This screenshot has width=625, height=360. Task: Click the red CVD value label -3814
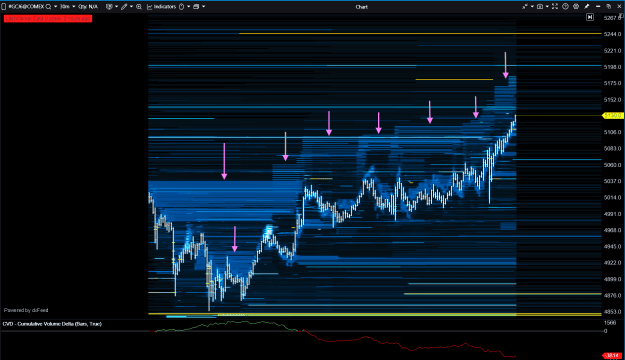click(613, 356)
